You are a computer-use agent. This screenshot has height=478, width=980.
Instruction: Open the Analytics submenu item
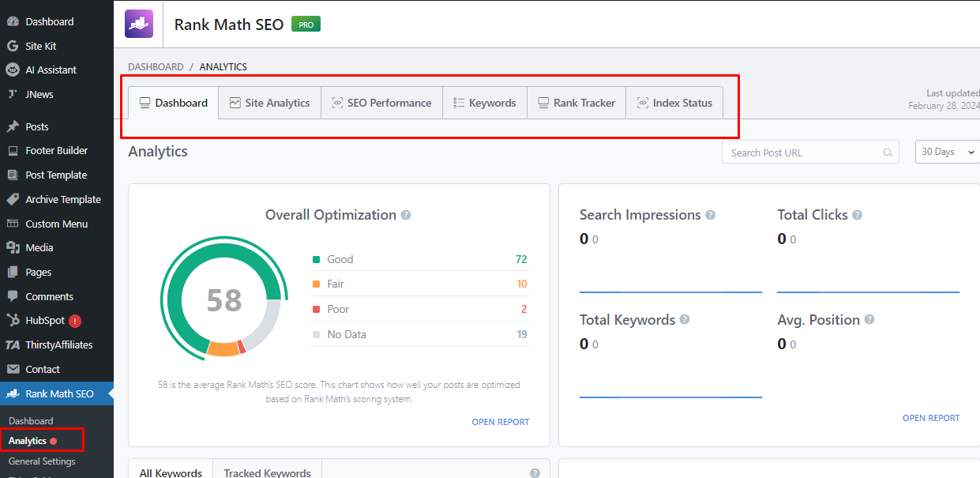(28, 441)
